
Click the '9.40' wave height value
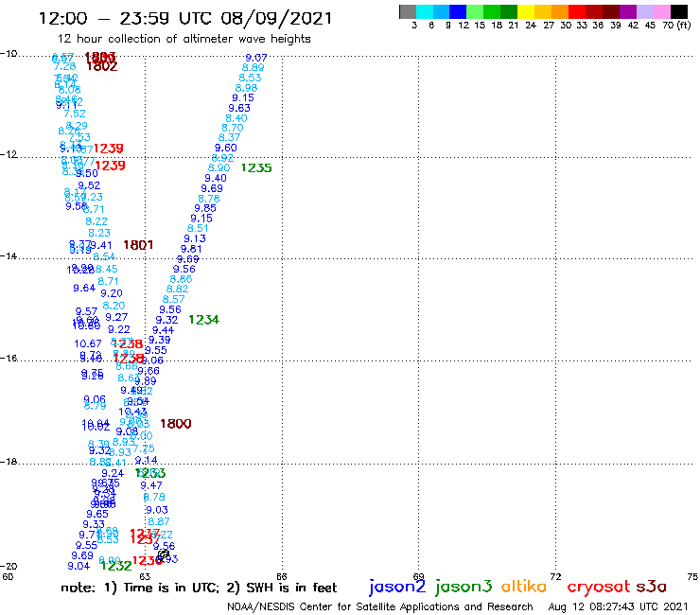tap(216, 178)
